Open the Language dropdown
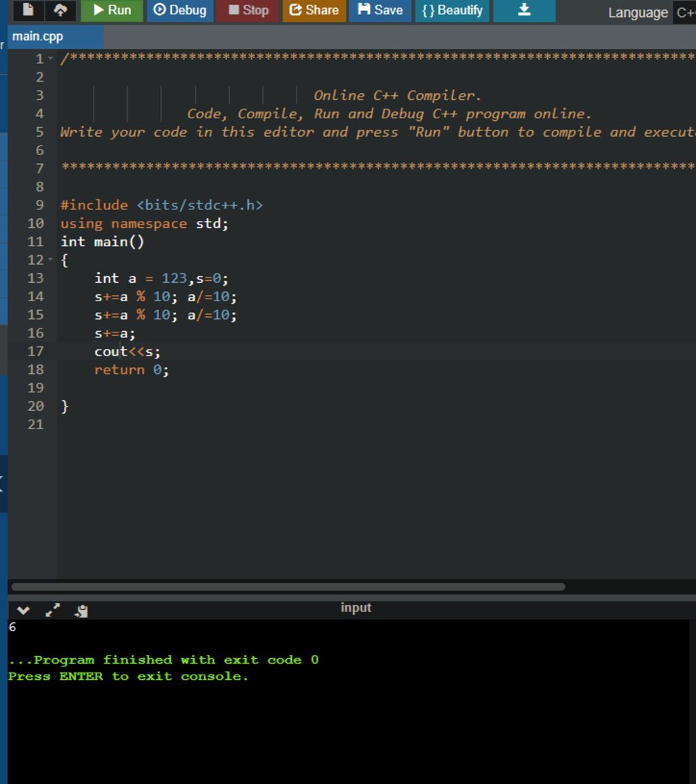 (x=685, y=12)
